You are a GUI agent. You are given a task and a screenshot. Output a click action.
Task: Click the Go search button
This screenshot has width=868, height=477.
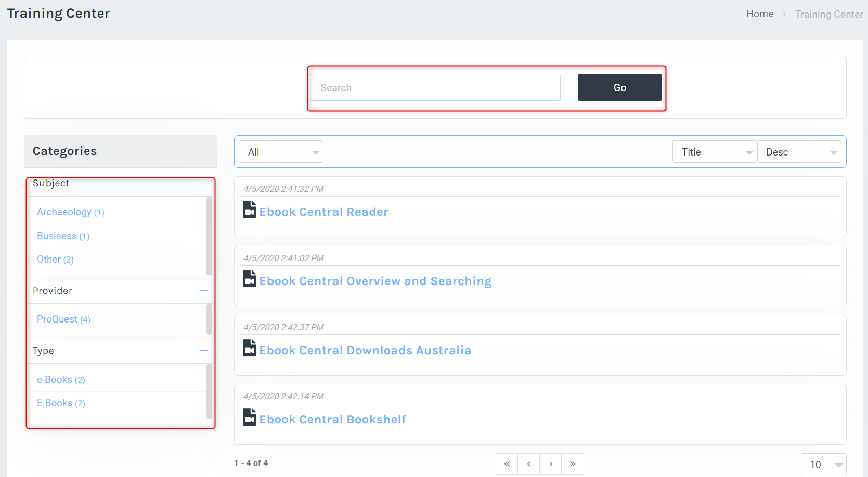(x=620, y=87)
